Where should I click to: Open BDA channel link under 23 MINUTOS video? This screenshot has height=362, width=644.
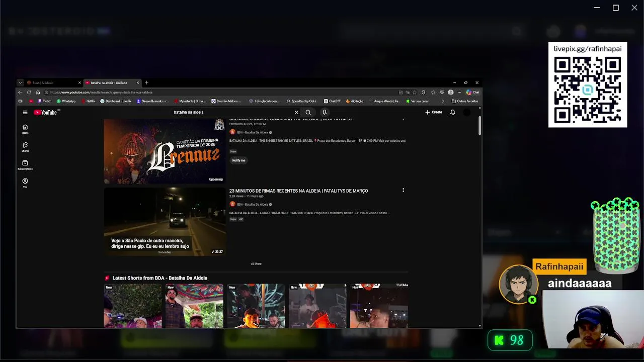253,205
